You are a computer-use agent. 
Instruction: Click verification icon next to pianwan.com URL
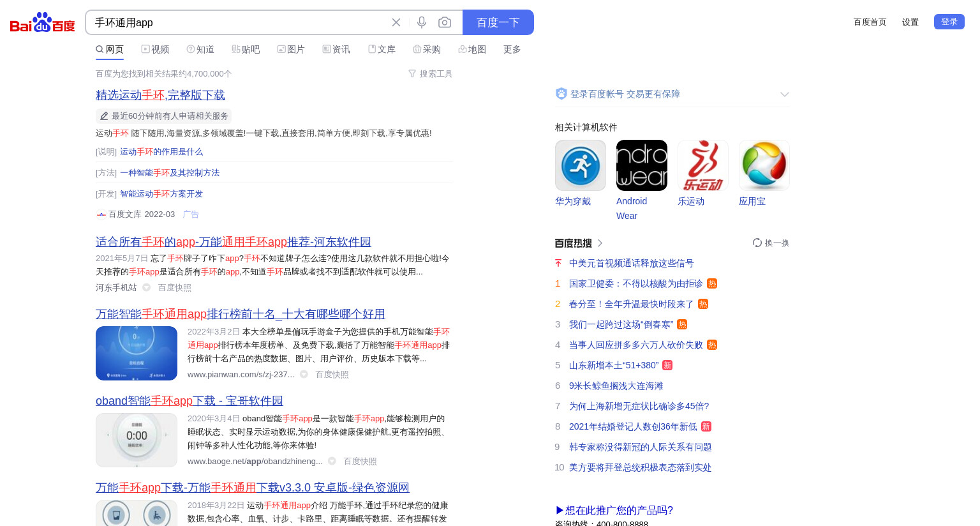304,374
